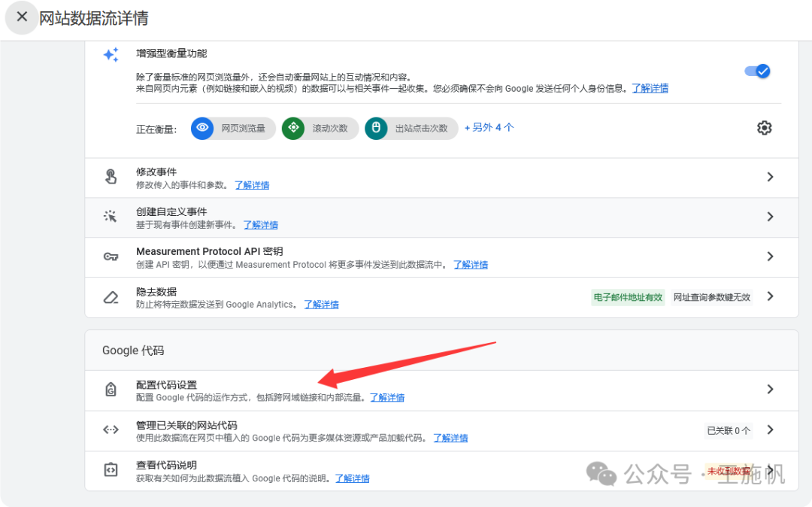This screenshot has width=812, height=507.
Task: Expand 隐去数据 with its chevron
Action: (x=770, y=296)
